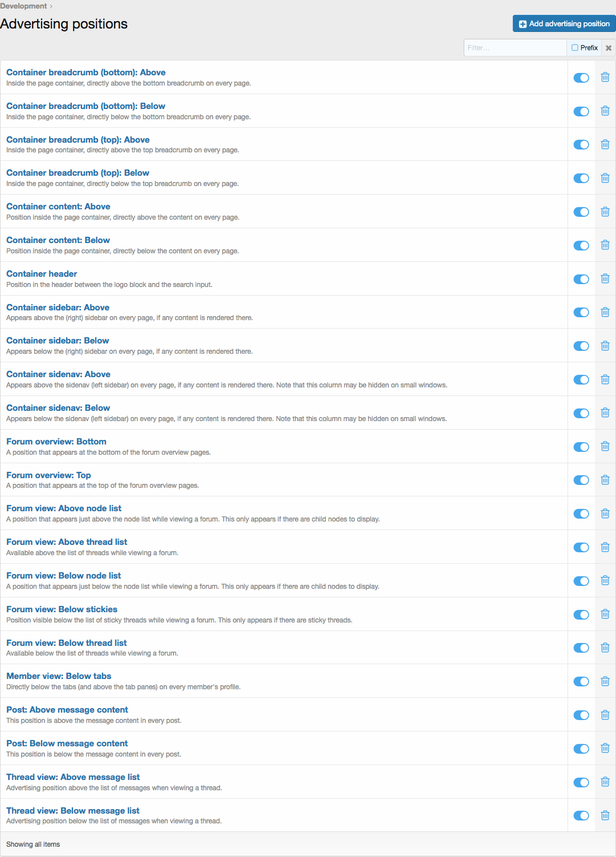Delete Forum view: Above node list position
Viewport: 616px width, 857px height.
pos(605,514)
